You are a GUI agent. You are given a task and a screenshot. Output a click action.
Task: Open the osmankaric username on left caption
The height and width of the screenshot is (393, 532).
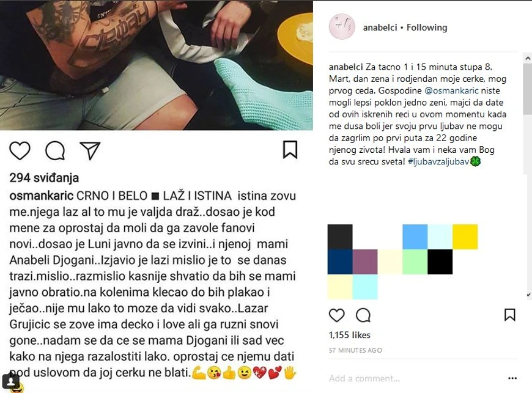[x=42, y=196]
